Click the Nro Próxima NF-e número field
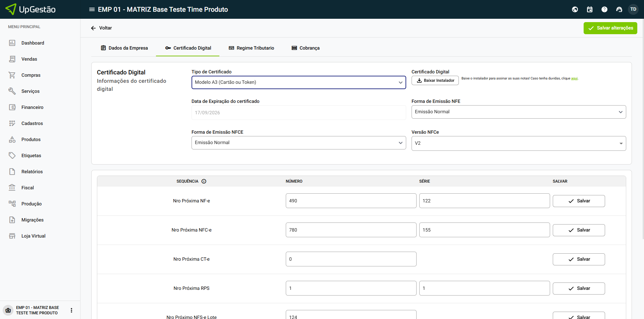The width and height of the screenshot is (644, 319). [351, 201]
